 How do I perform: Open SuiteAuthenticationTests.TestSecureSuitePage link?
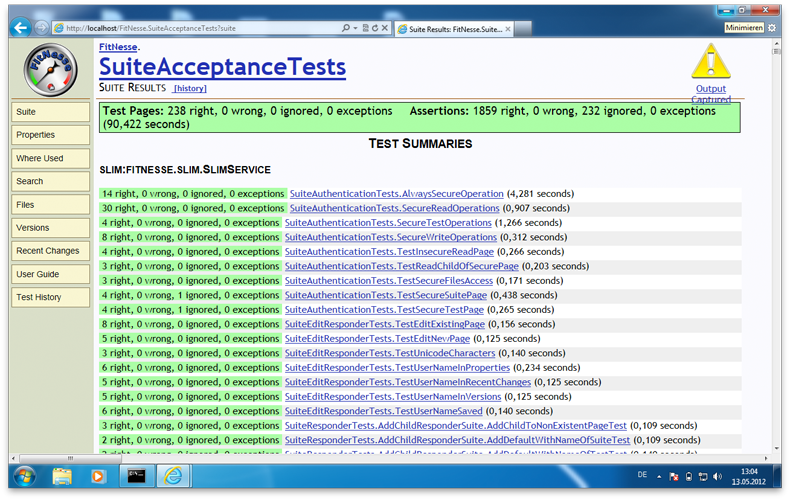pyautogui.click(x=385, y=295)
